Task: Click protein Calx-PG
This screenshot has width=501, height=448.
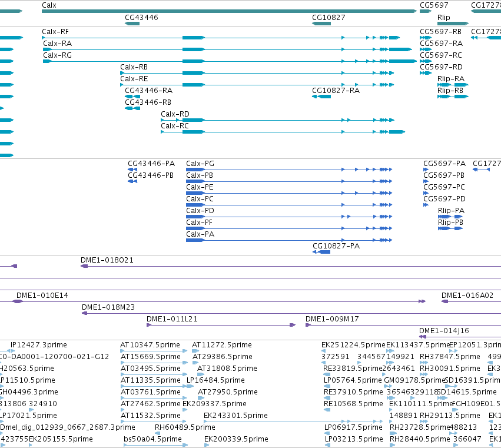Action: coord(200,164)
